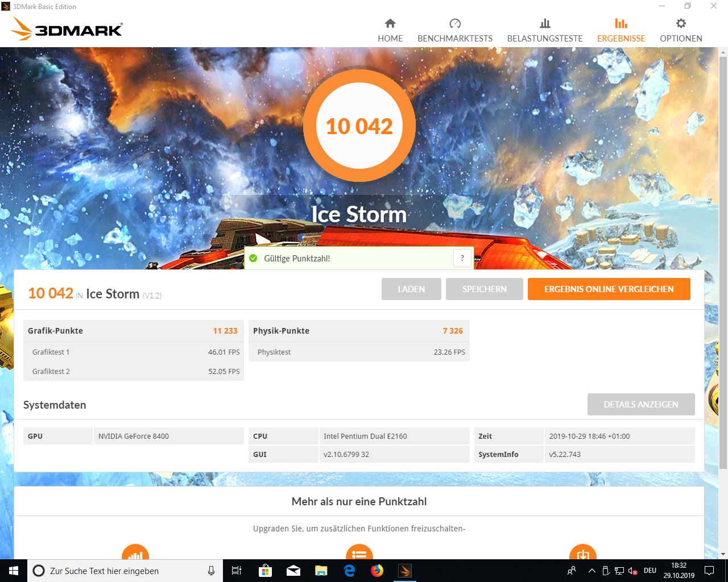Click DETAILS ANZEIGEN button
728x582 pixels.
641,404
